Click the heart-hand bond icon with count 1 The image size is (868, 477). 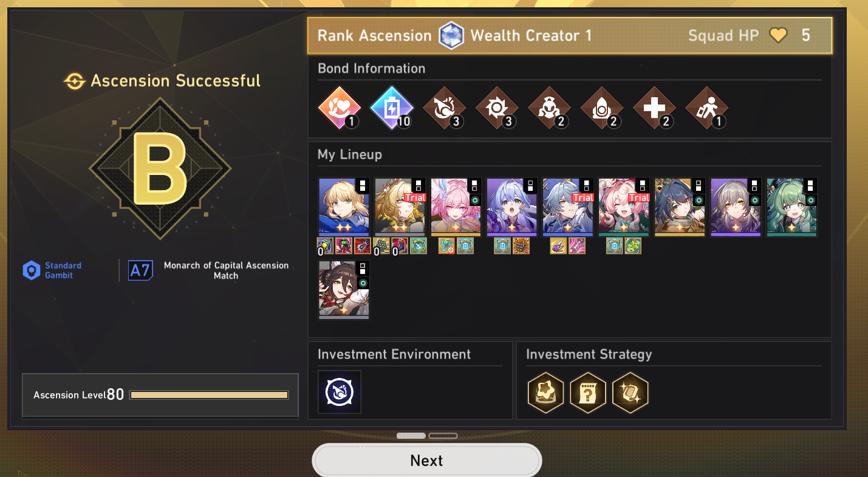pyautogui.click(x=340, y=108)
